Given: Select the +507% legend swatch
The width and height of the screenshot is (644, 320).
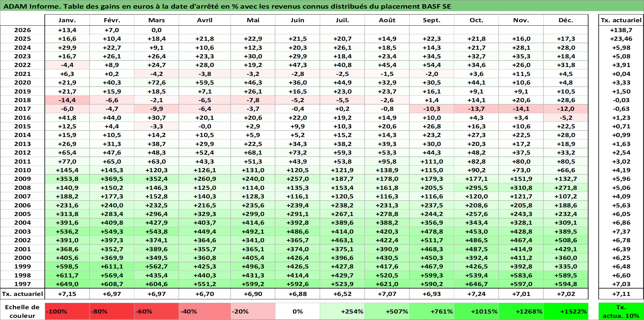Looking at the screenshot, I should click(387, 311).
